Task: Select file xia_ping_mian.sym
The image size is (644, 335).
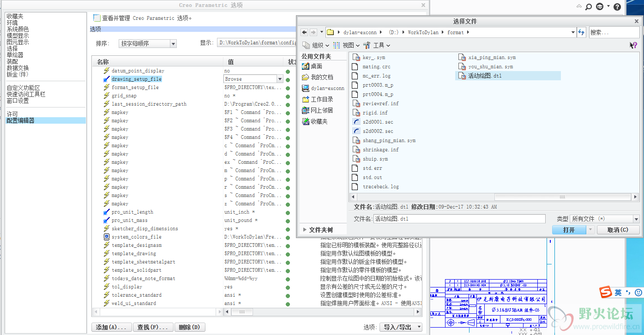Action: click(487, 57)
